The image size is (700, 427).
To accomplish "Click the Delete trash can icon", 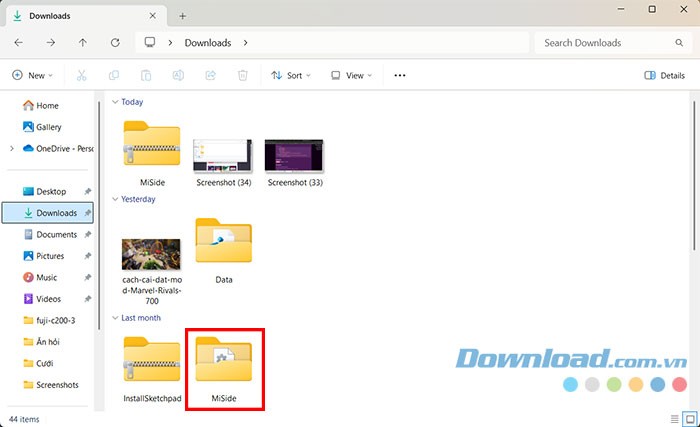I will click(242, 75).
